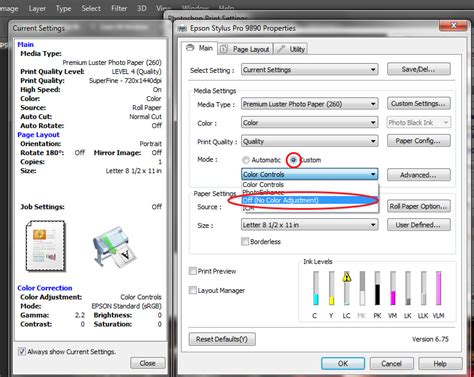Click the VLM ink level bar
Screen dimensions: 474x377
click(x=439, y=288)
